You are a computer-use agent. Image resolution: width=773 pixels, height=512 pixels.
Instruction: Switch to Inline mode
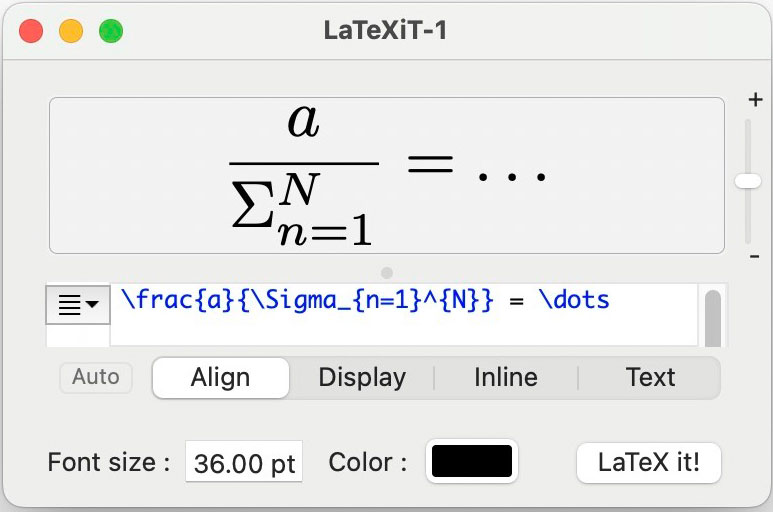pos(505,377)
